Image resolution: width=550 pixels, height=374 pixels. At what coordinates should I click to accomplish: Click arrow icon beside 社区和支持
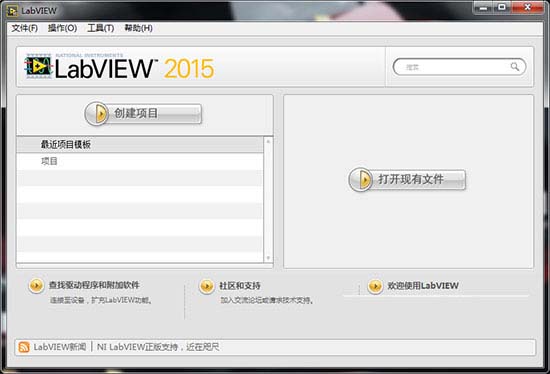(207, 286)
